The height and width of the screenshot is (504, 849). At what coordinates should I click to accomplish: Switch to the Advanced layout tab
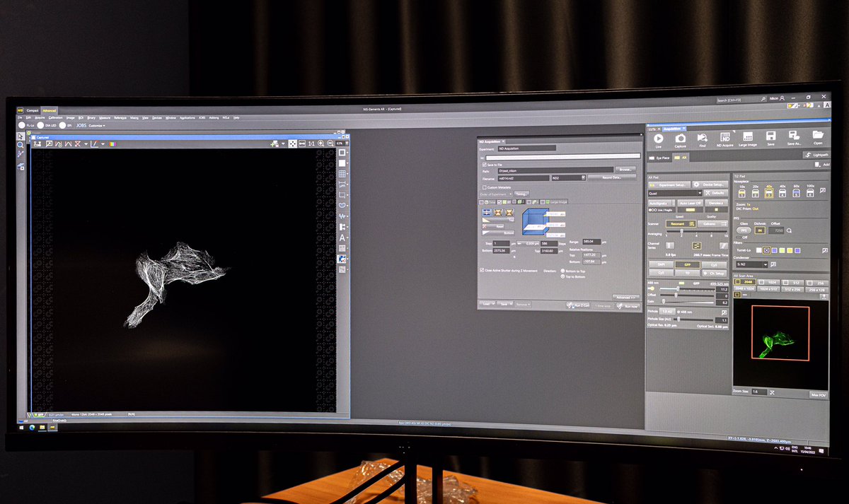[x=49, y=110]
